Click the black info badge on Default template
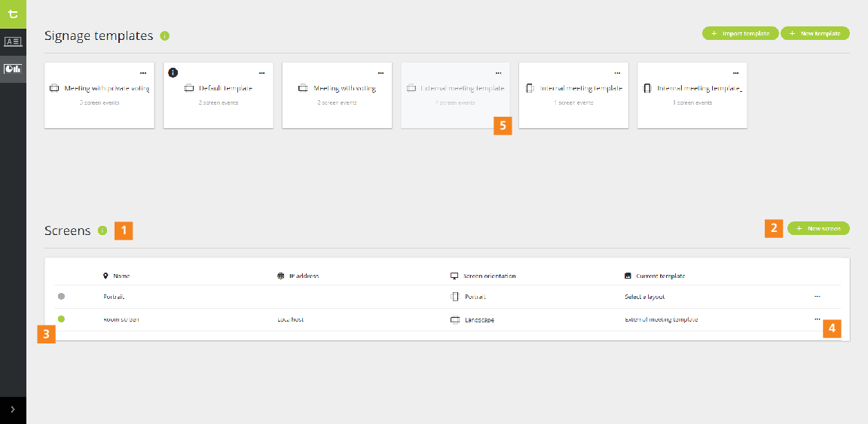 pyautogui.click(x=173, y=72)
